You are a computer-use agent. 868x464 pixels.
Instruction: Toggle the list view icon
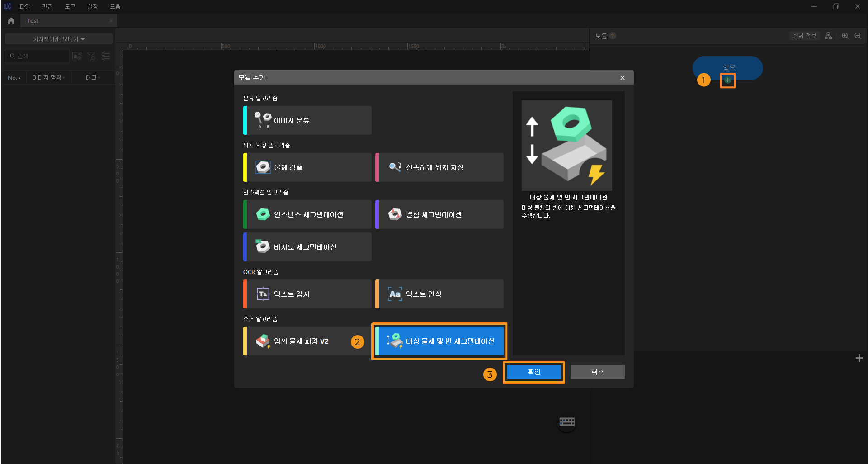point(106,56)
